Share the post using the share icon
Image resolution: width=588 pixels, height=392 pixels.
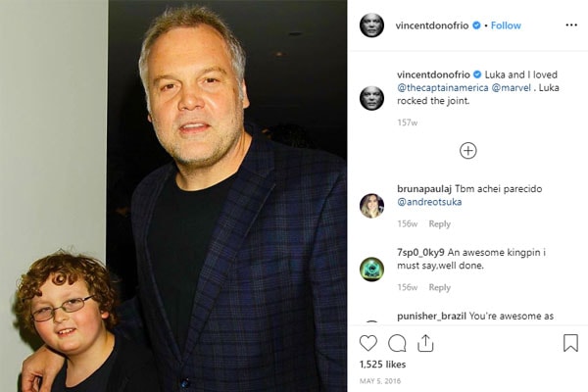(x=425, y=343)
